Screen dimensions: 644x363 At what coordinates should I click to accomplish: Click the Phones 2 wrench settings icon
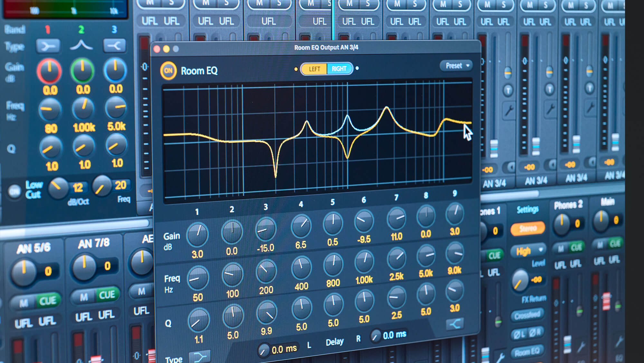[581, 347]
